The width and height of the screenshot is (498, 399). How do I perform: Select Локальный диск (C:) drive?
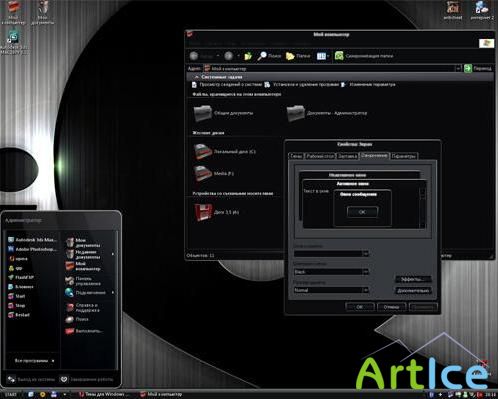click(x=225, y=151)
